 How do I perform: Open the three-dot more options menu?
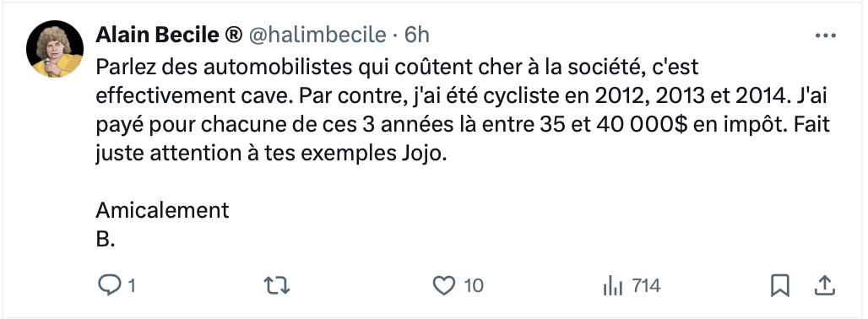tap(825, 36)
